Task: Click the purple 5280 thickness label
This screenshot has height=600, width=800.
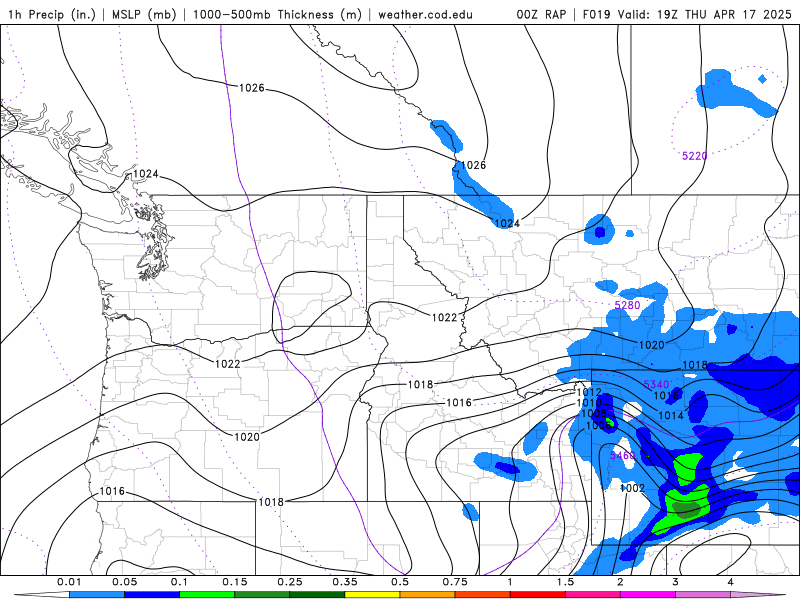Action: 627,305
